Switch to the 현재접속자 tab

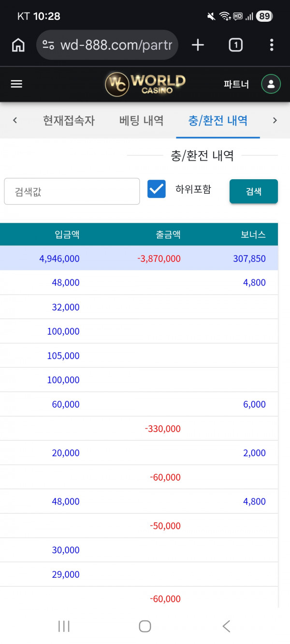point(69,120)
